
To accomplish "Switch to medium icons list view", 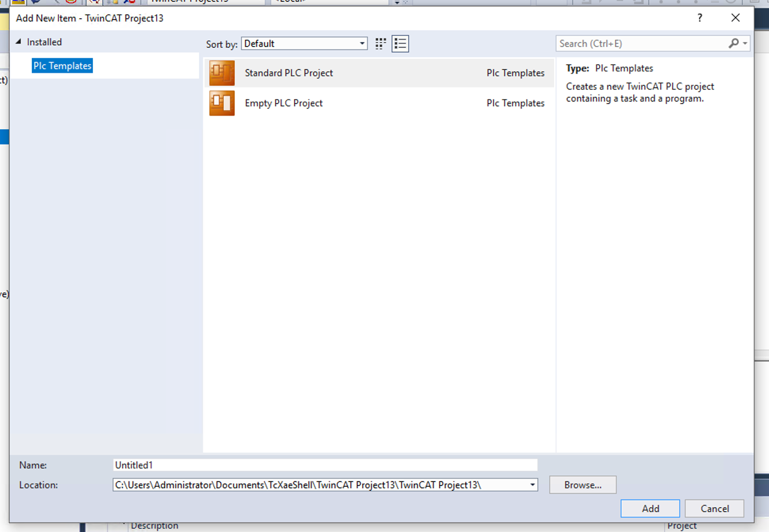I will click(400, 44).
